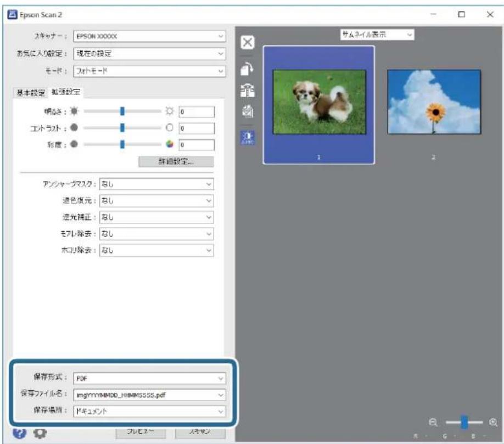Click the 明るさ brightness slider handle
Image resolution: width=504 pixels, height=444 pixels.
(x=122, y=111)
